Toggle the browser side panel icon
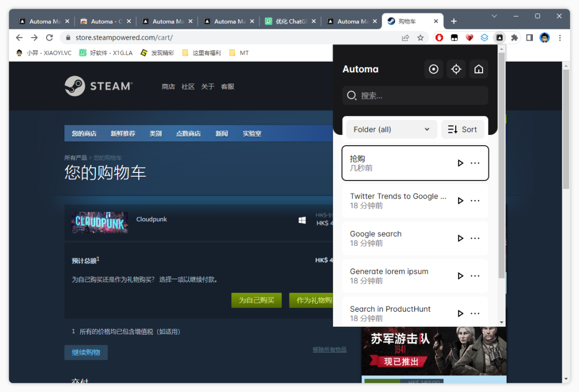579x392 pixels. pyautogui.click(x=530, y=37)
